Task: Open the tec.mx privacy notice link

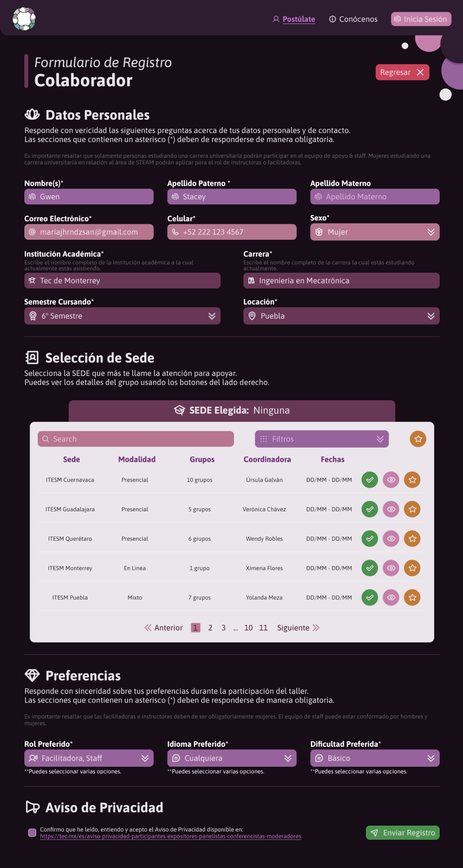Action: (170, 836)
